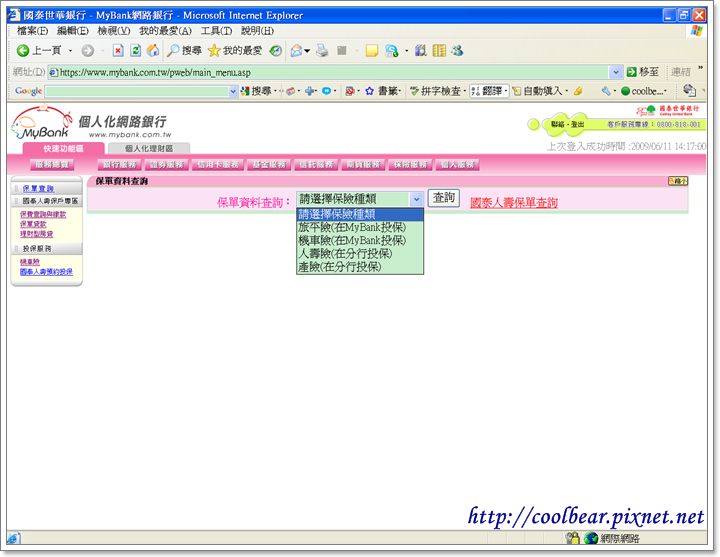Click the browser Forward arrow icon
This screenshot has height=557, width=720.
[x=87, y=51]
